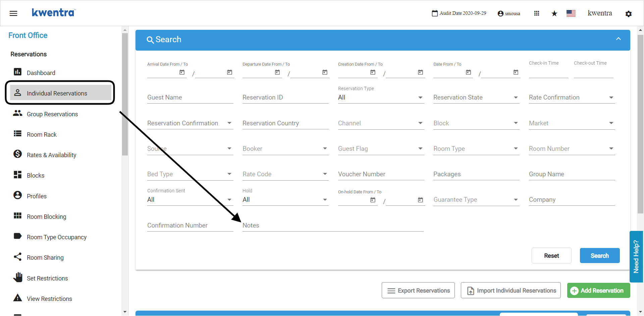Click the Profiles sidebar icon
This screenshot has height=316, width=644.
point(17,195)
